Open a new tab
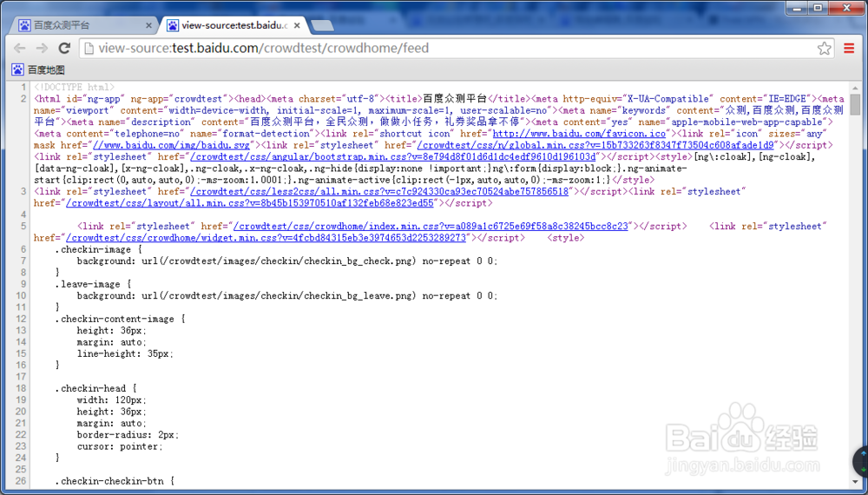This screenshot has height=495, width=868. point(322,25)
